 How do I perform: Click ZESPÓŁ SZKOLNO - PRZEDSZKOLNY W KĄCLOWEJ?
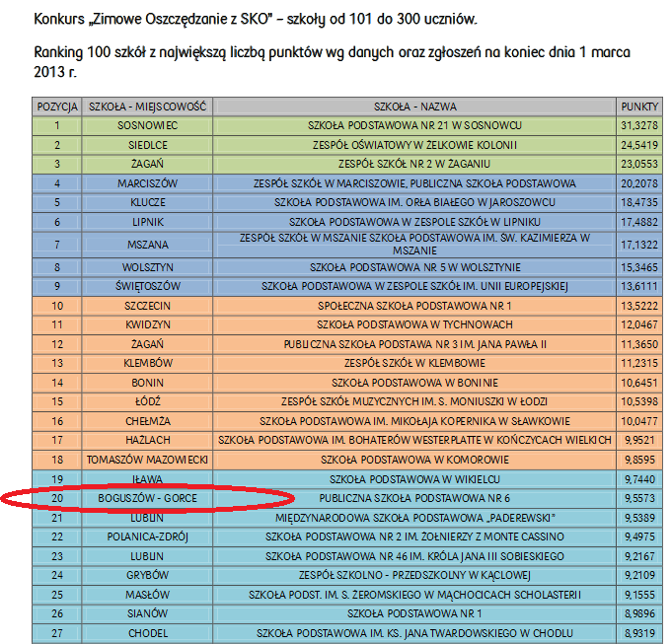pyautogui.click(x=414, y=576)
